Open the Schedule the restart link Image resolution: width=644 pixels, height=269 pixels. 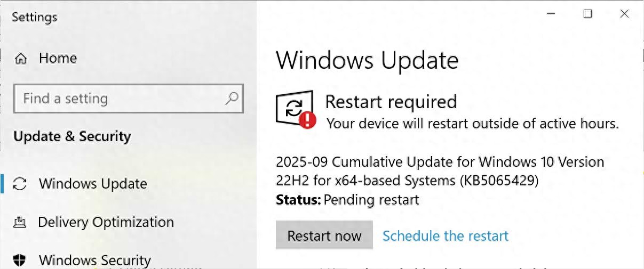coord(446,236)
